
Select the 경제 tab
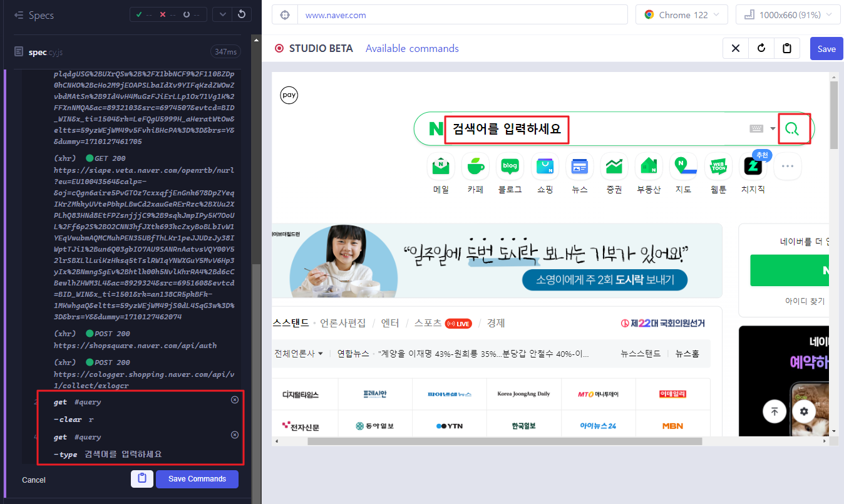[496, 323]
